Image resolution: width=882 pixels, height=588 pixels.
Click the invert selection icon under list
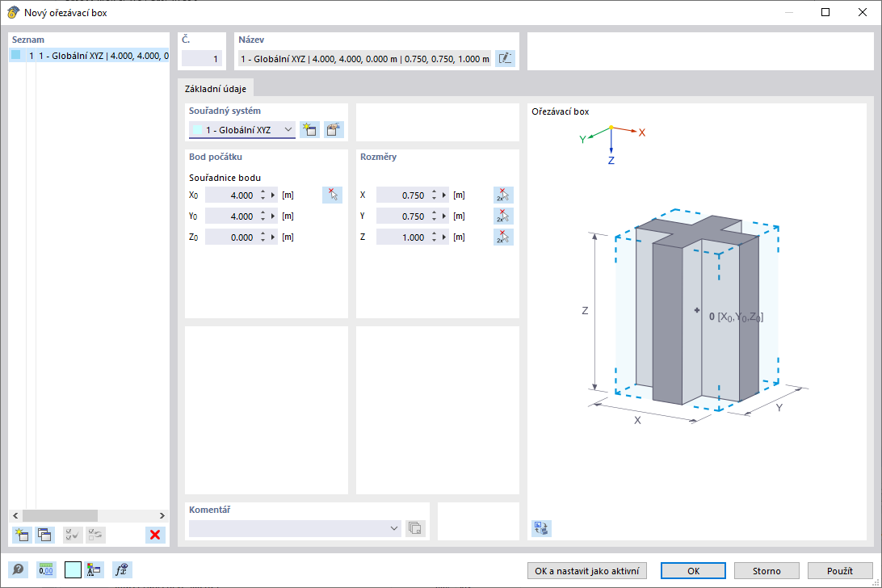coord(95,535)
